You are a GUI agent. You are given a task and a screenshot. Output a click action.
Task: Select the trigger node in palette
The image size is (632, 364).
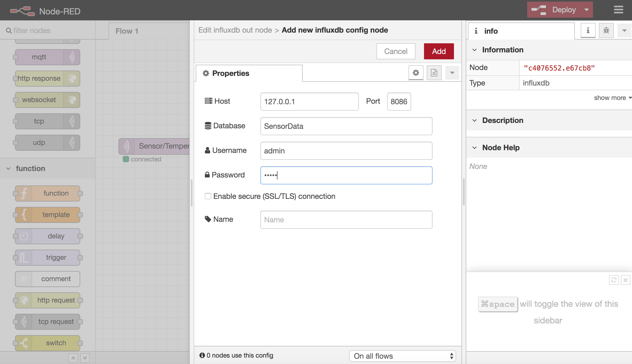point(47,257)
